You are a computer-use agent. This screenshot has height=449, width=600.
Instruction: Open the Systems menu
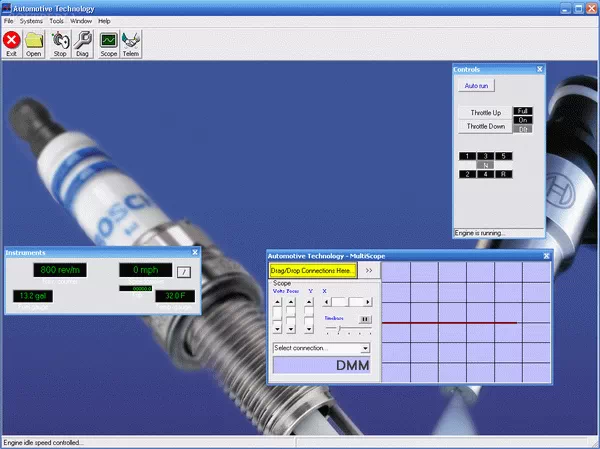coord(31,21)
